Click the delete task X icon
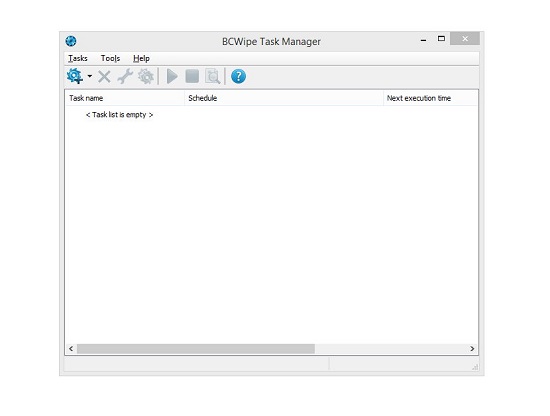This screenshot has height=416, width=550. pyautogui.click(x=104, y=76)
